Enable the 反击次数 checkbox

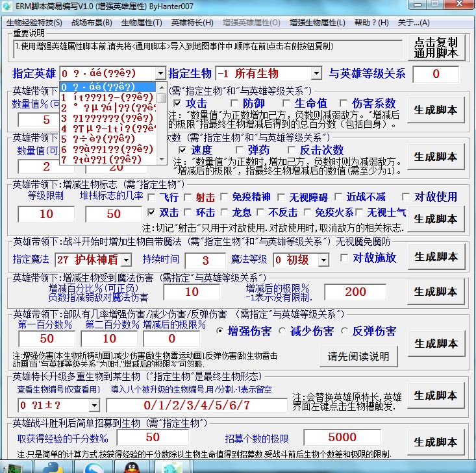point(292,150)
